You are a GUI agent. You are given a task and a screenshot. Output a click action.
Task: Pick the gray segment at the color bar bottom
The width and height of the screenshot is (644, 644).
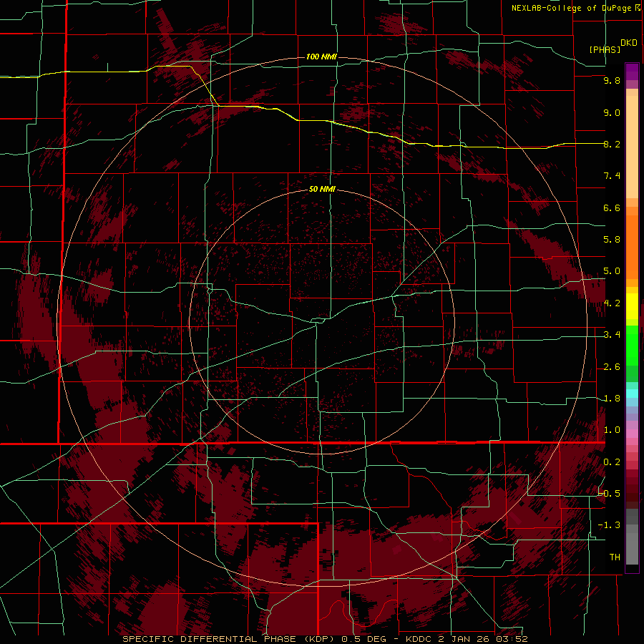(632, 549)
